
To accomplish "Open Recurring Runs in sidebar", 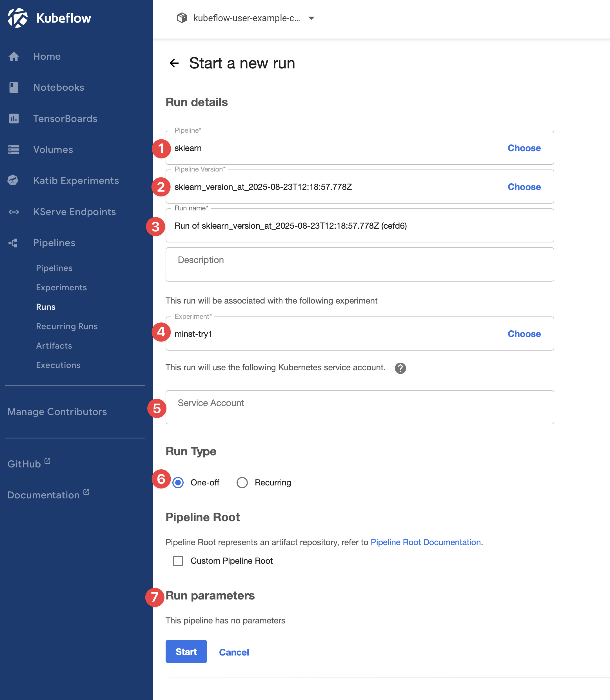I will pos(67,326).
